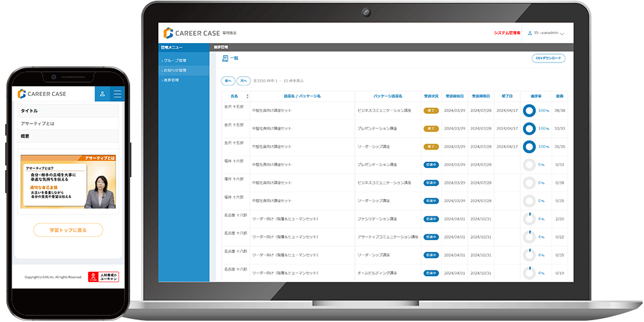Click the 次へ pagination button

coord(243,81)
